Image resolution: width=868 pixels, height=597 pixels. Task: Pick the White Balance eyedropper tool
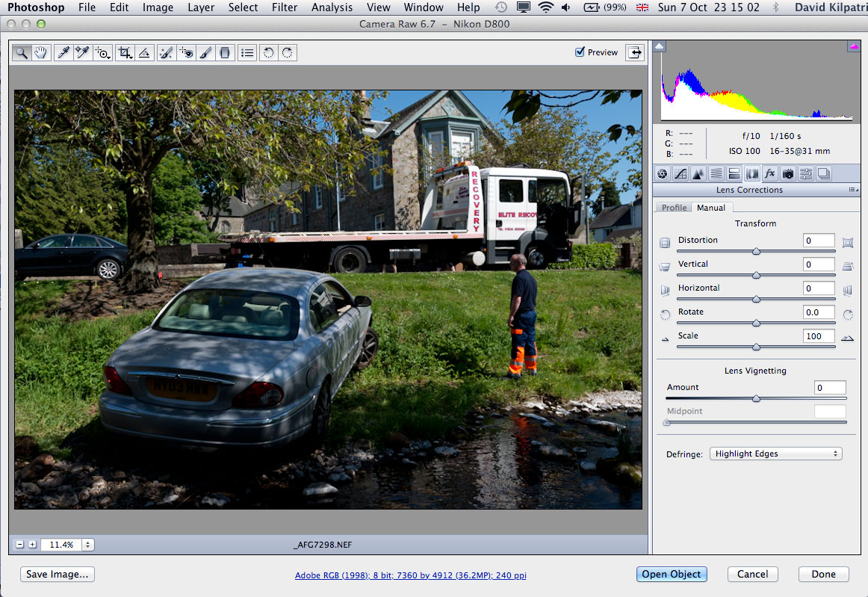pos(63,52)
